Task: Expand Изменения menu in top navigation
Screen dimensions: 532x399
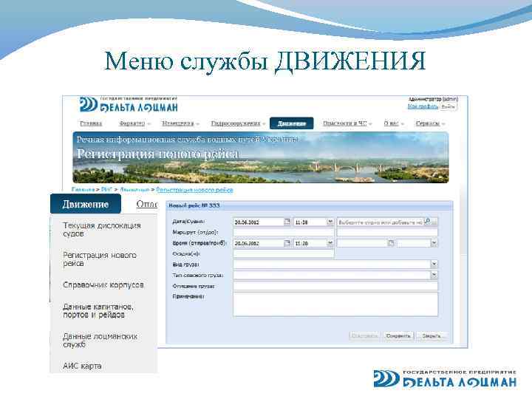Action: (180, 123)
